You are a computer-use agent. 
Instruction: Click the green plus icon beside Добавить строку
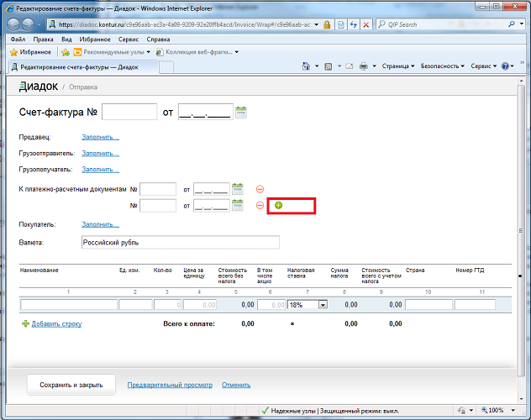pos(25,324)
